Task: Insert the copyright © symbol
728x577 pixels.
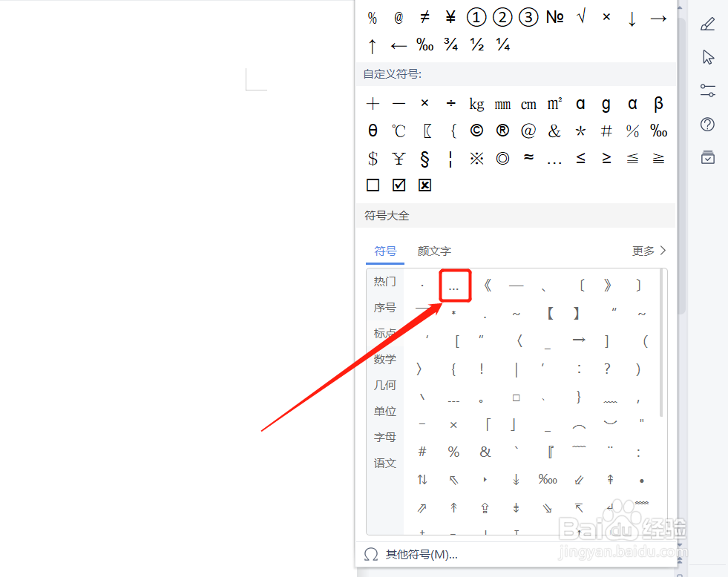Action: click(476, 131)
